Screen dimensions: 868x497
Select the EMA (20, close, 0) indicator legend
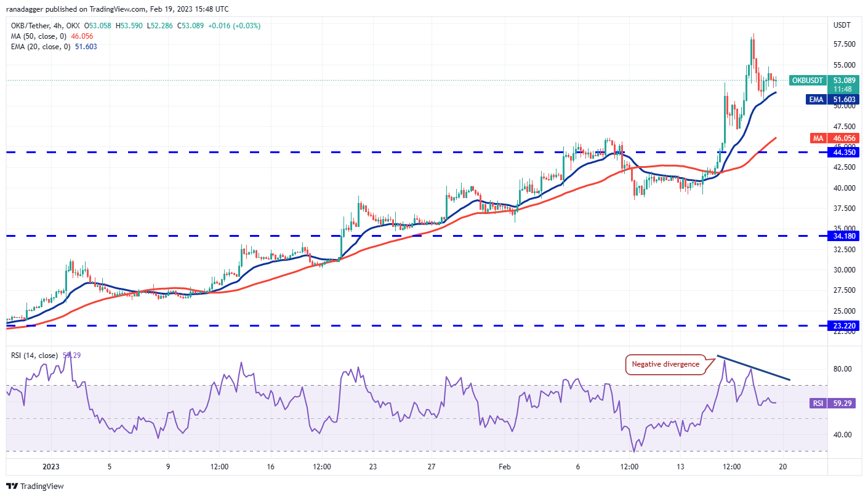(x=39, y=46)
